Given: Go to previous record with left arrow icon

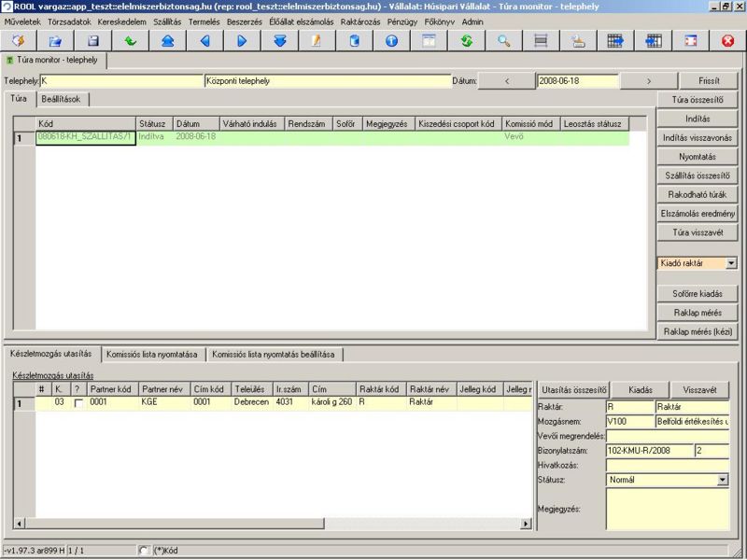Looking at the screenshot, I should 204,41.
